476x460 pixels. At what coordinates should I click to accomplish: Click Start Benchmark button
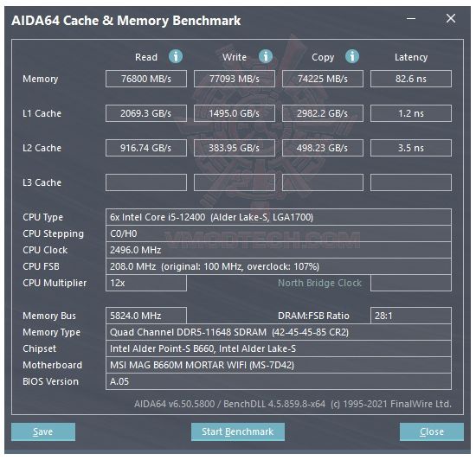(x=238, y=431)
